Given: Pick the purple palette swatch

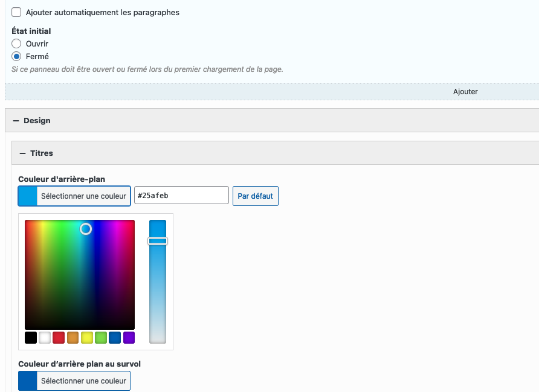Looking at the screenshot, I should pyautogui.click(x=129, y=338).
